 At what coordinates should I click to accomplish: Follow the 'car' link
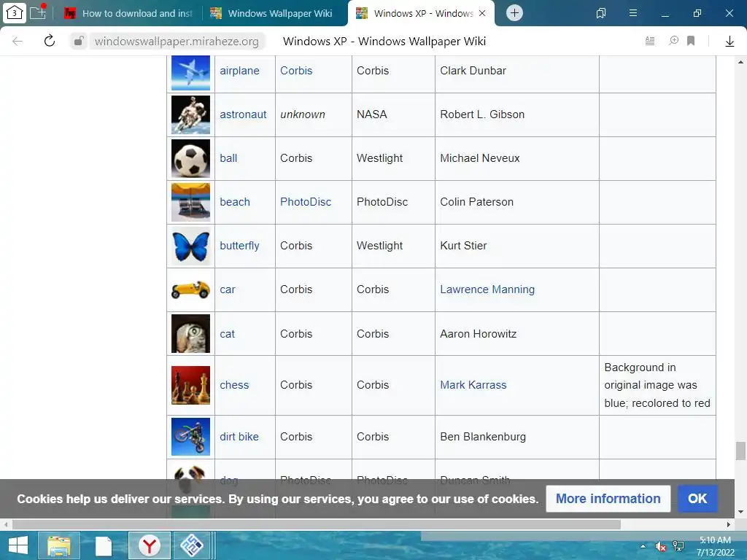[228, 289]
